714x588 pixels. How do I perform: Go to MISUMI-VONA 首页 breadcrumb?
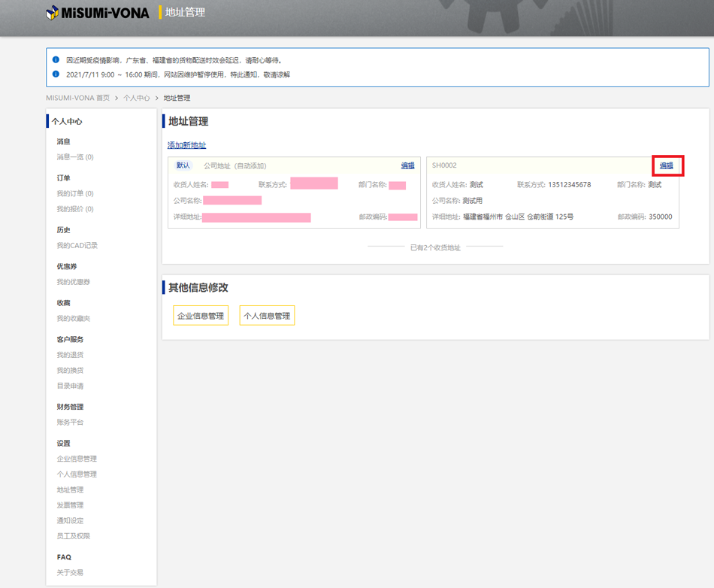coord(77,98)
